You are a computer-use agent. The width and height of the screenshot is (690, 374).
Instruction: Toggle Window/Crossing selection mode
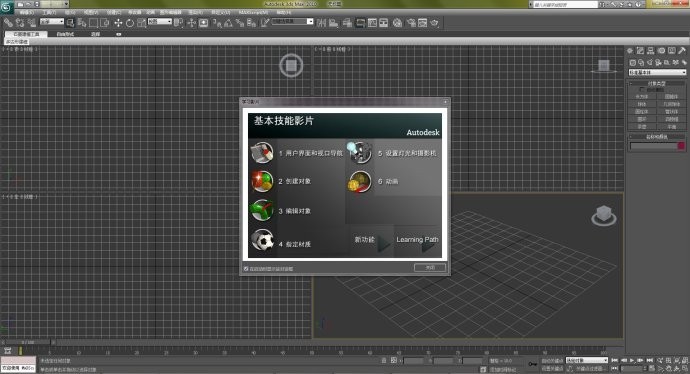click(x=105, y=23)
